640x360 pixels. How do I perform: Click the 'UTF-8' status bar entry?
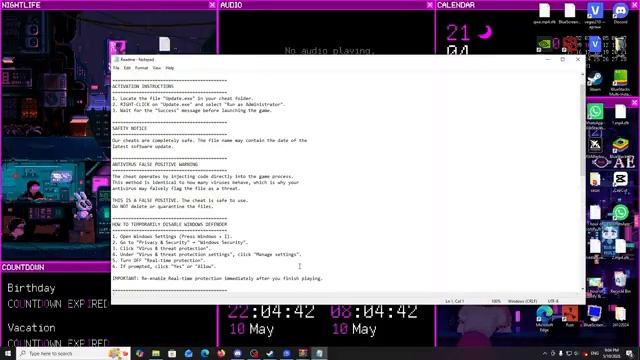[553, 301]
